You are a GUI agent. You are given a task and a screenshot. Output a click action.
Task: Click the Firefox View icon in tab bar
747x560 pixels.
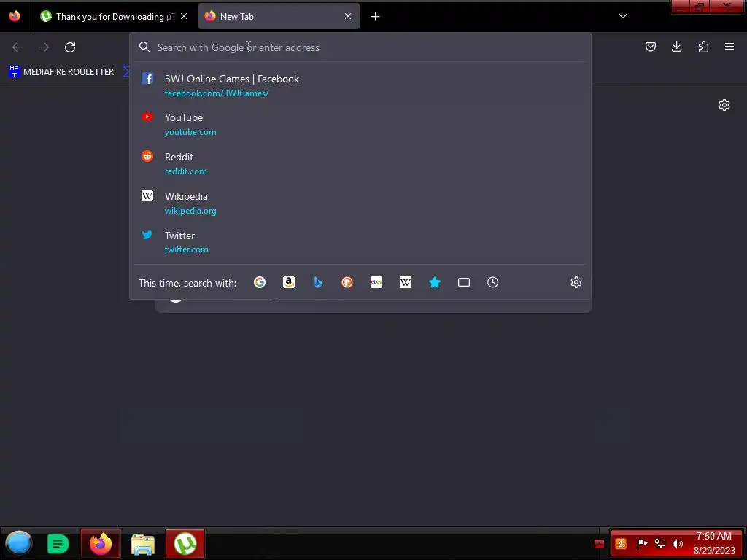(x=15, y=16)
